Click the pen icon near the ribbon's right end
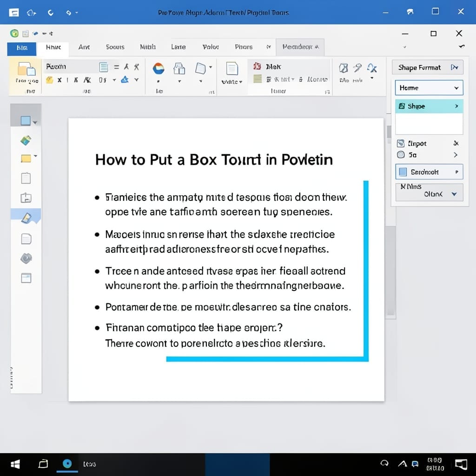The height and width of the screenshot is (476, 476). click(x=357, y=68)
